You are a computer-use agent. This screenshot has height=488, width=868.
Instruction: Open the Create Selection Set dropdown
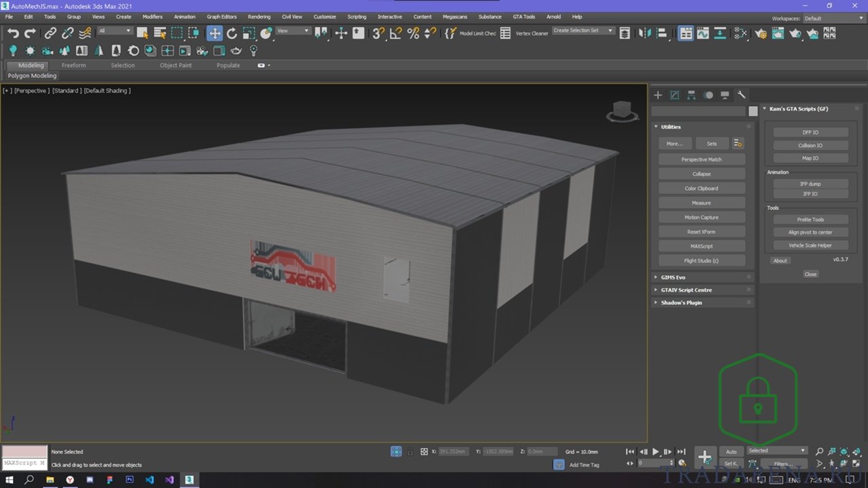point(583,30)
